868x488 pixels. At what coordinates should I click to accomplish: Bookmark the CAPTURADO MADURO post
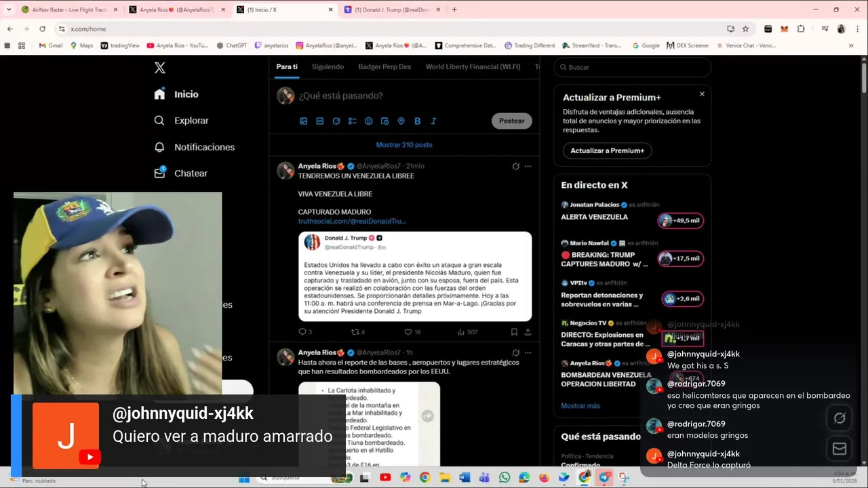coord(514,332)
